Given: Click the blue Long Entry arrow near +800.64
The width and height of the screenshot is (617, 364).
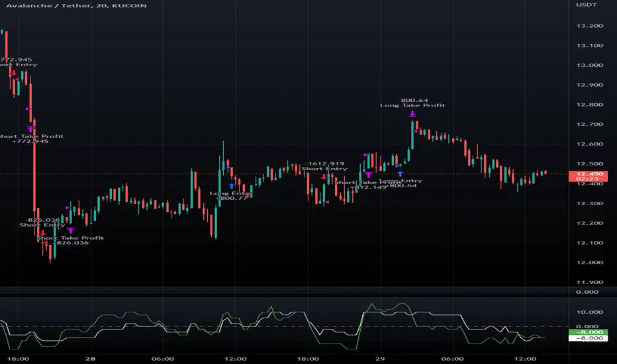Looking at the screenshot, I should point(400,173).
